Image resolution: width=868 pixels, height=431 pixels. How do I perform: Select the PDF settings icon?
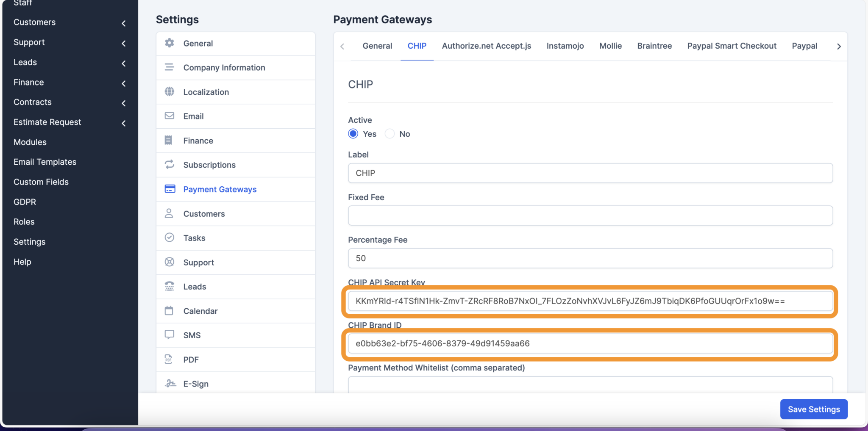(169, 359)
